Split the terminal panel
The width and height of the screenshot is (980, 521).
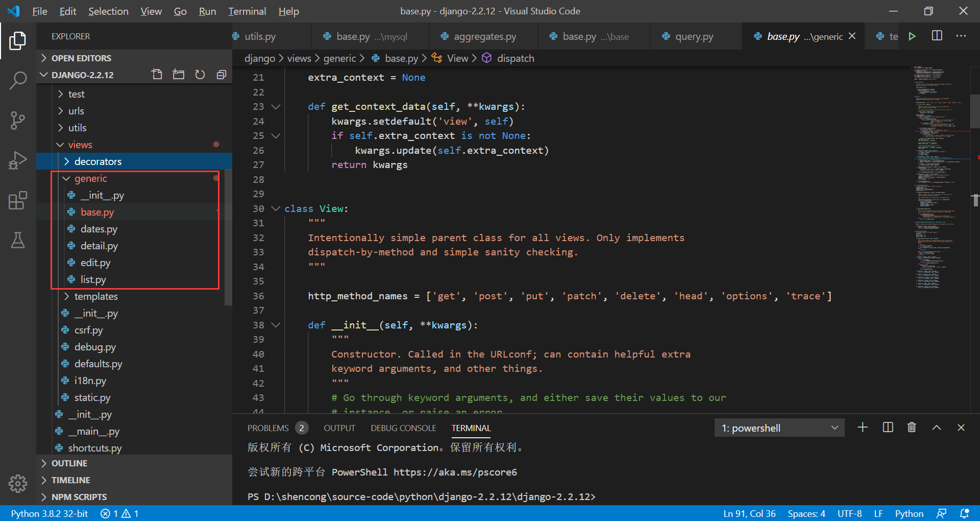888,428
